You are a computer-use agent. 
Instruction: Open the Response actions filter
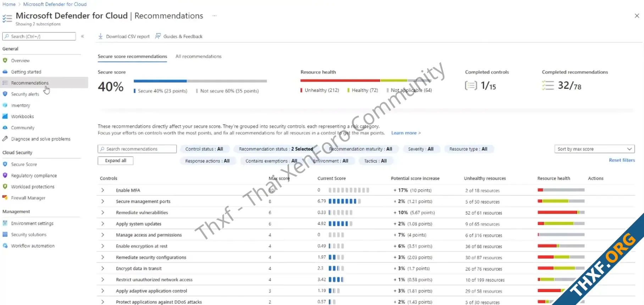pos(207,161)
